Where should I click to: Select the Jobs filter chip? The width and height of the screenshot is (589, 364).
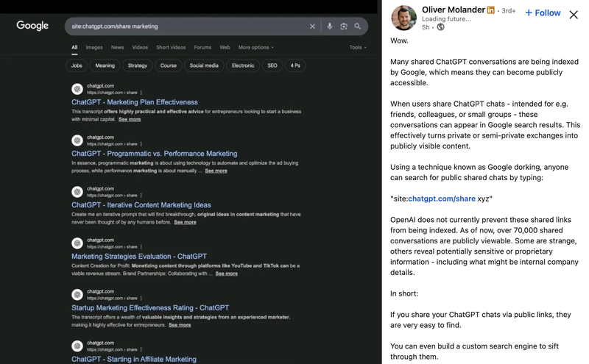77,65
